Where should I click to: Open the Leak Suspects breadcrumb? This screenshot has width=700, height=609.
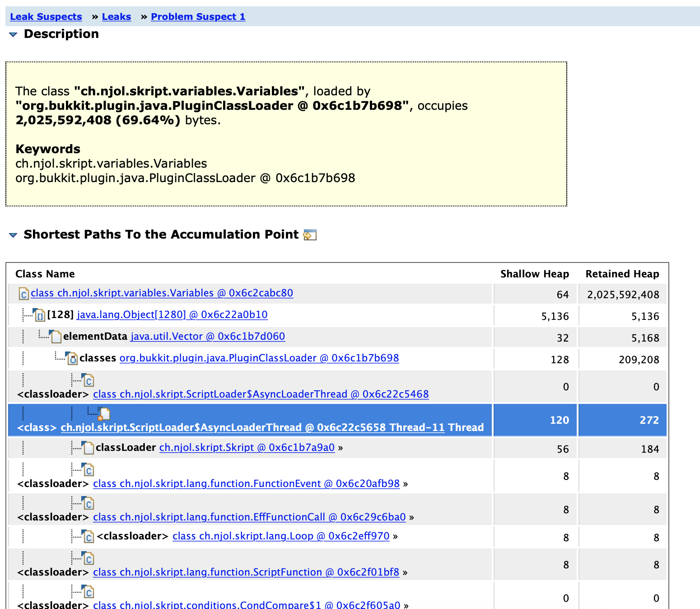(x=46, y=16)
